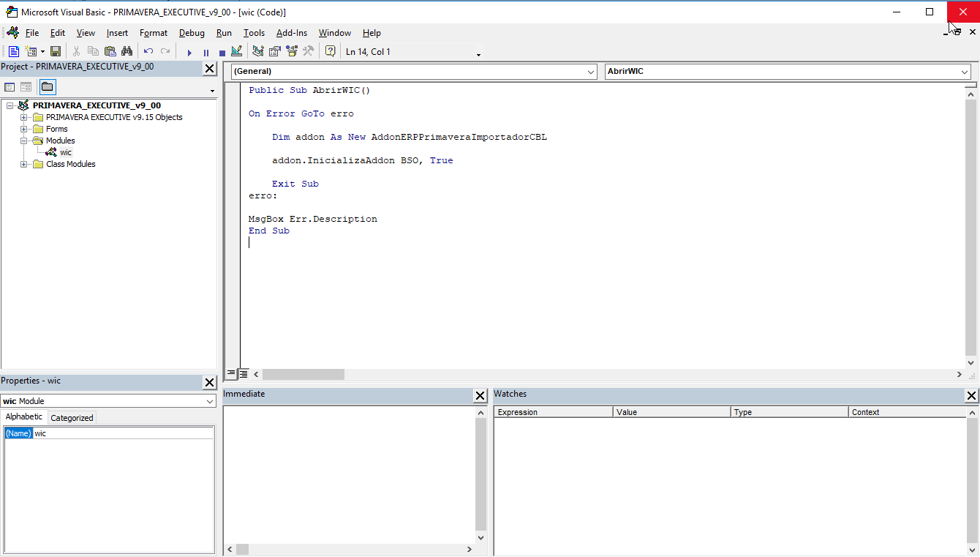The width and height of the screenshot is (980, 557).
Task: Click the Save toolbar icon
Action: click(56, 52)
